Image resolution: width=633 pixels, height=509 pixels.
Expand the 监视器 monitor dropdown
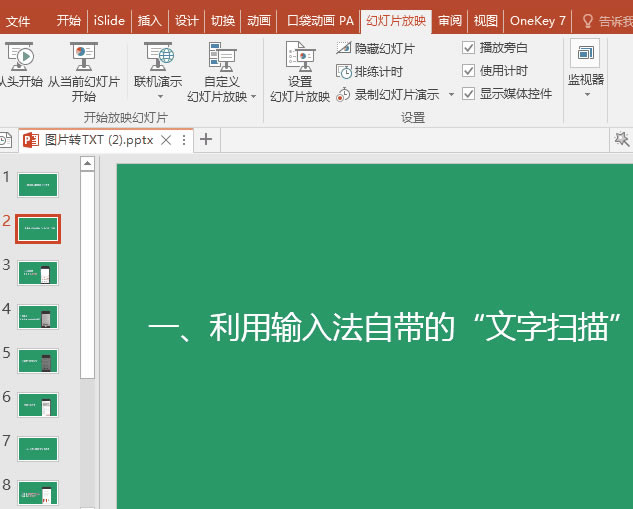(x=586, y=95)
